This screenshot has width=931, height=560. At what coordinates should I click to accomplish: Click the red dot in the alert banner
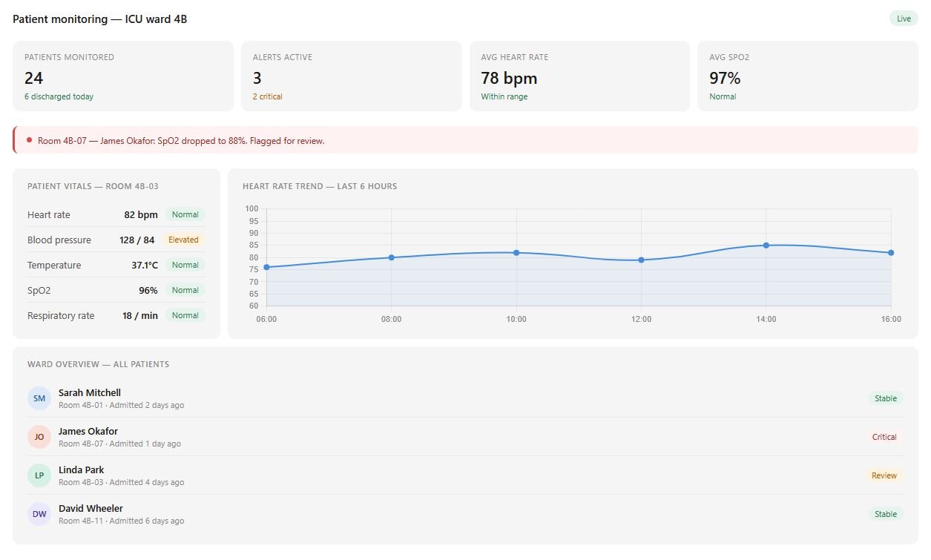coord(29,139)
